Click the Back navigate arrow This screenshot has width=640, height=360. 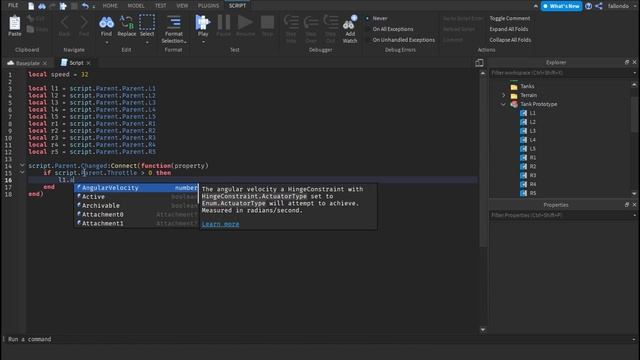64,22
